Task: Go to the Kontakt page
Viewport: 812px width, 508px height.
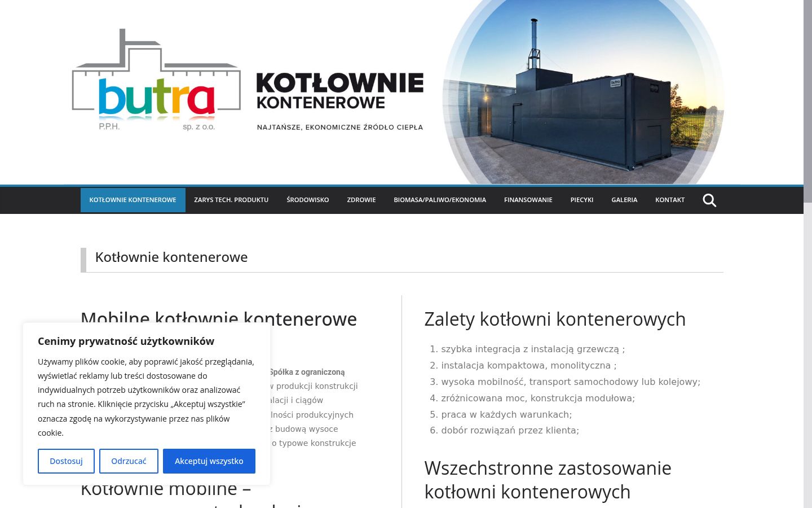Action: coord(670,200)
